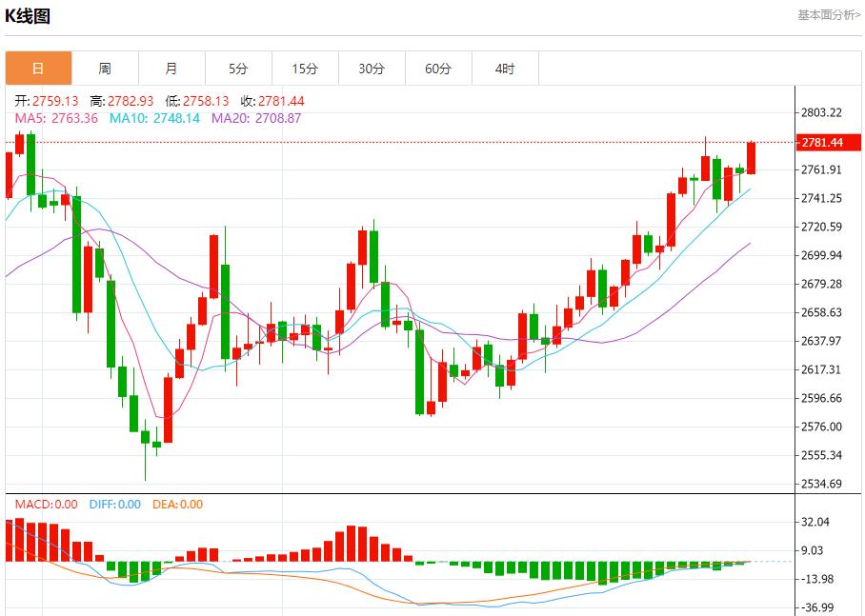Open the 基本面分析> link
The width and height of the screenshot is (865, 616).
coord(829,15)
